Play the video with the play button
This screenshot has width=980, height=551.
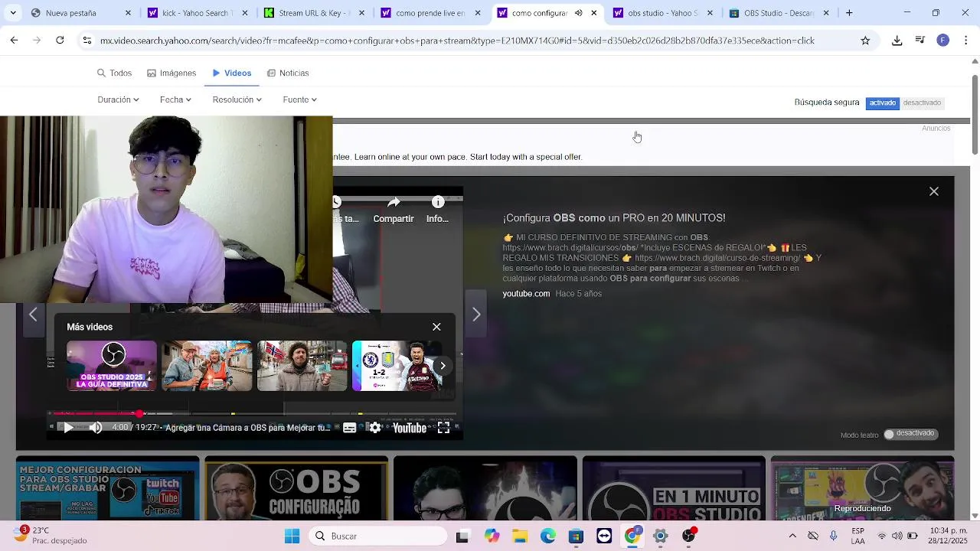click(x=68, y=428)
